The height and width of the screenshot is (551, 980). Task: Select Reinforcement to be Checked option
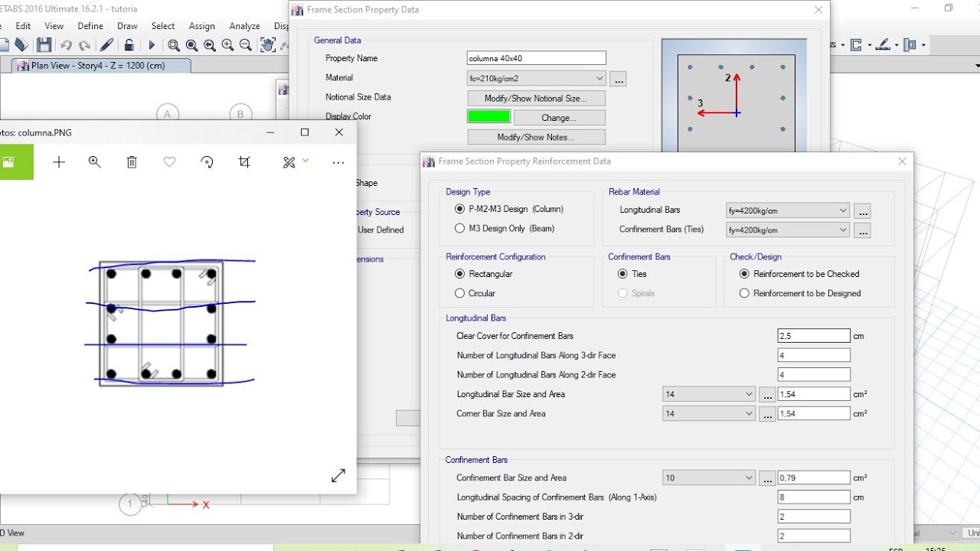click(799, 274)
